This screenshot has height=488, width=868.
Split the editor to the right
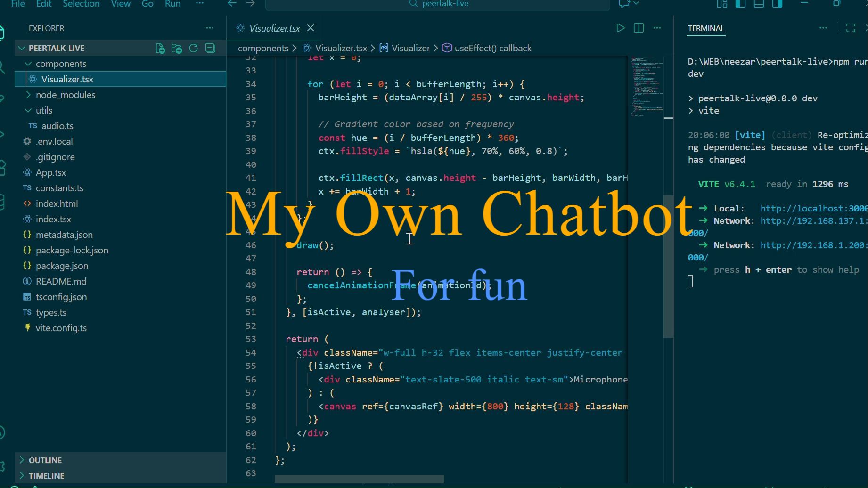[639, 28]
